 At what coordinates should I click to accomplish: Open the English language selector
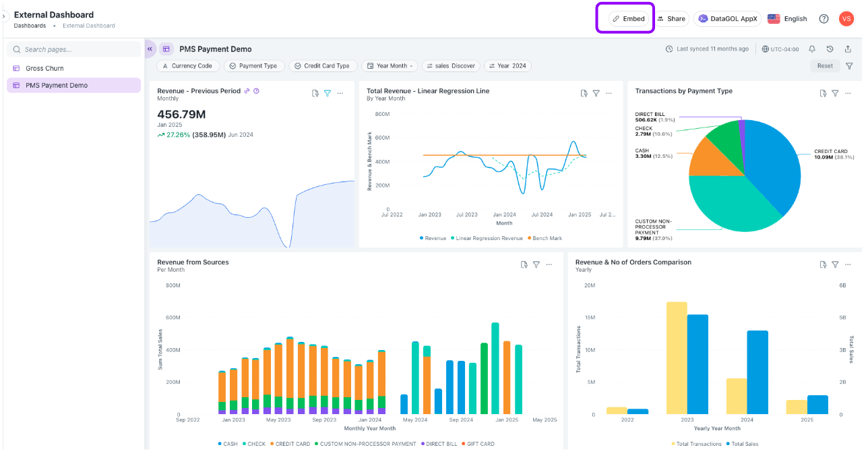pos(787,19)
